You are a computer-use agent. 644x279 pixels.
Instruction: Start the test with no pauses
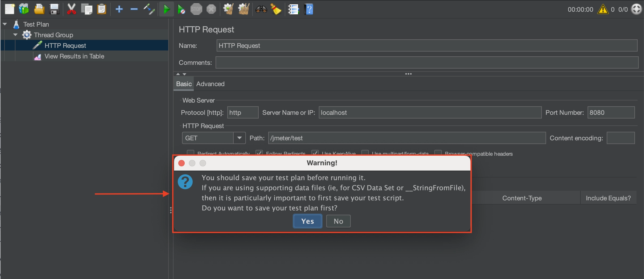[x=181, y=9]
